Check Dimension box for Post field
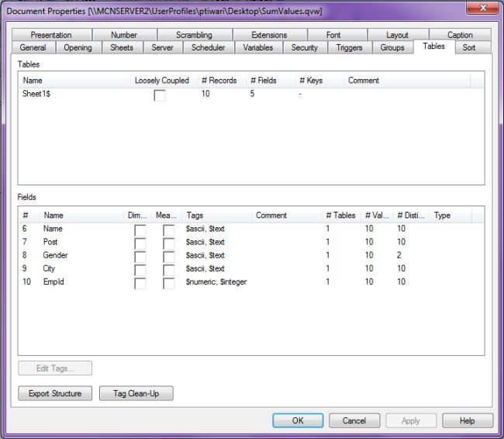Viewport: 504px width, 439px height. (140, 244)
